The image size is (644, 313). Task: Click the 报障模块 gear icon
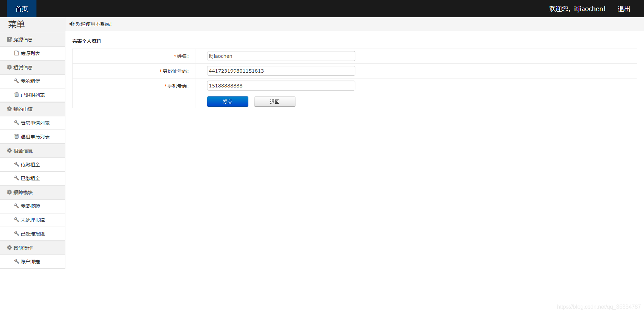9,192
